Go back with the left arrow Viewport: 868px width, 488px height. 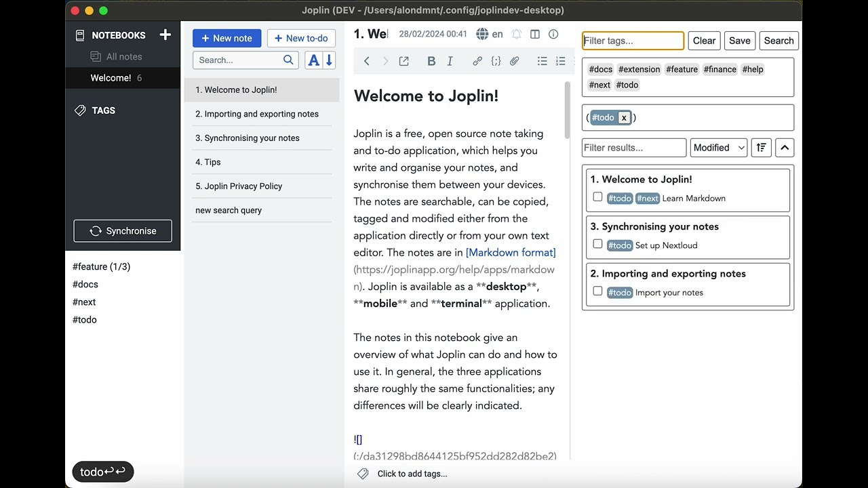coord(367,61)
